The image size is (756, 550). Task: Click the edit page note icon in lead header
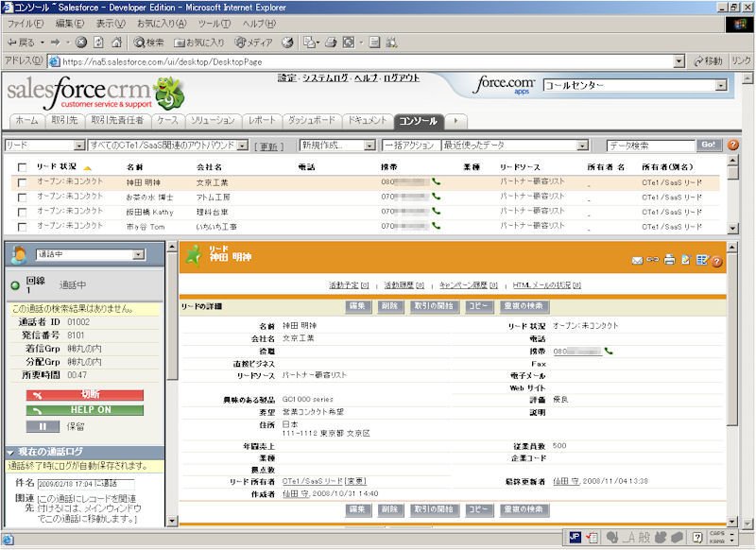686,259
